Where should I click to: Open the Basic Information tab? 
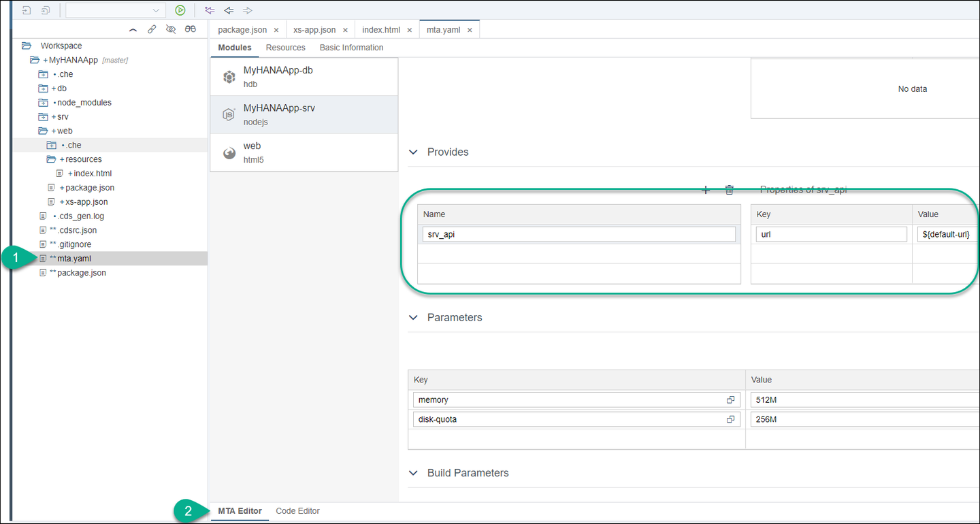point(351,48)
